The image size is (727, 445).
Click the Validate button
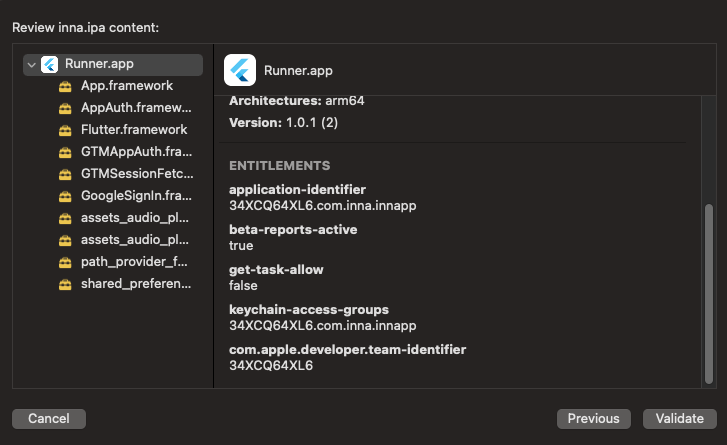(680, 419)
